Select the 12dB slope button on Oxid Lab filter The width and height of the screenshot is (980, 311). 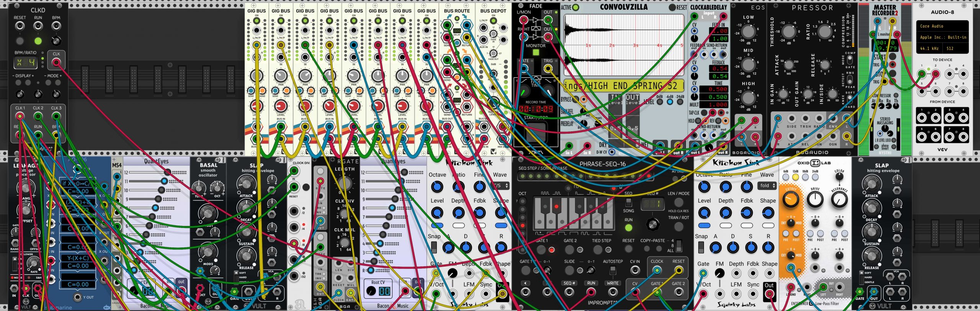795,177
